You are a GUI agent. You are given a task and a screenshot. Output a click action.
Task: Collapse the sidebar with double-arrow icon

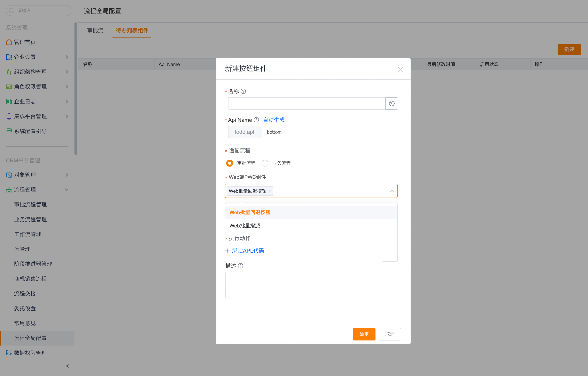point(67,366)
